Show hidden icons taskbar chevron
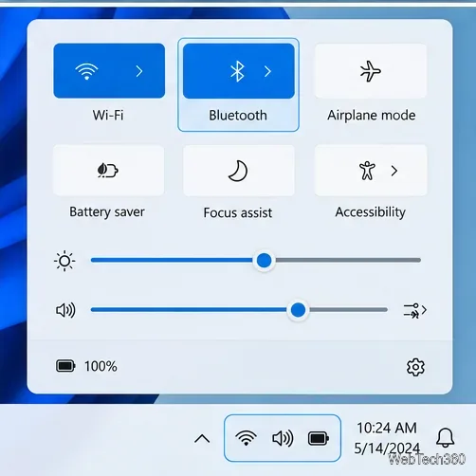This screenshot has height=476, width=476. 202,439
